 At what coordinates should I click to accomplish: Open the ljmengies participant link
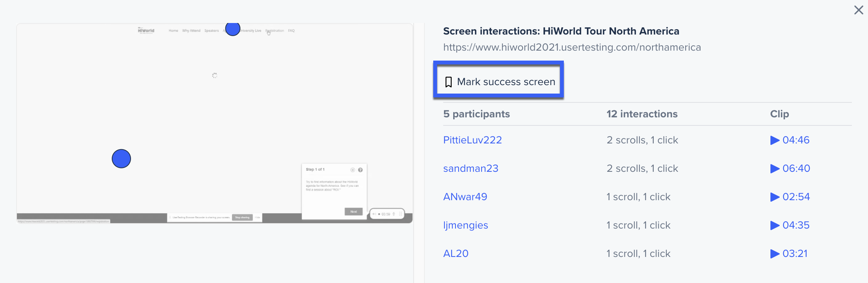465,225
